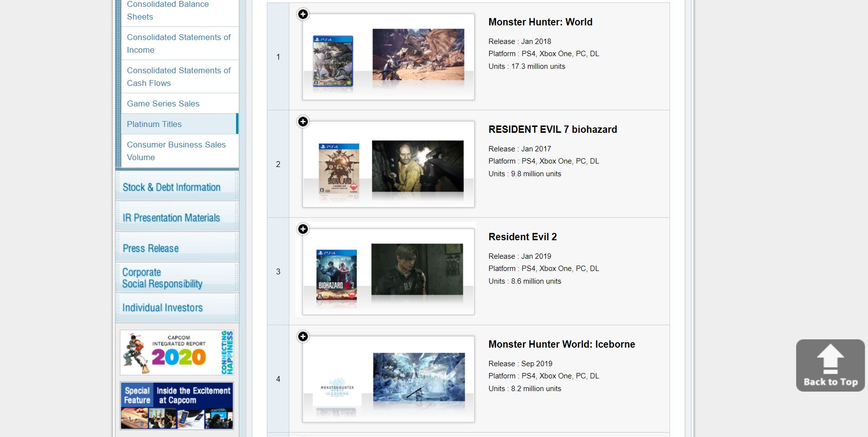Open the Inside the Excitement at Capcom banner
Viewport: 868px width, 437px height.
(177, 406)
